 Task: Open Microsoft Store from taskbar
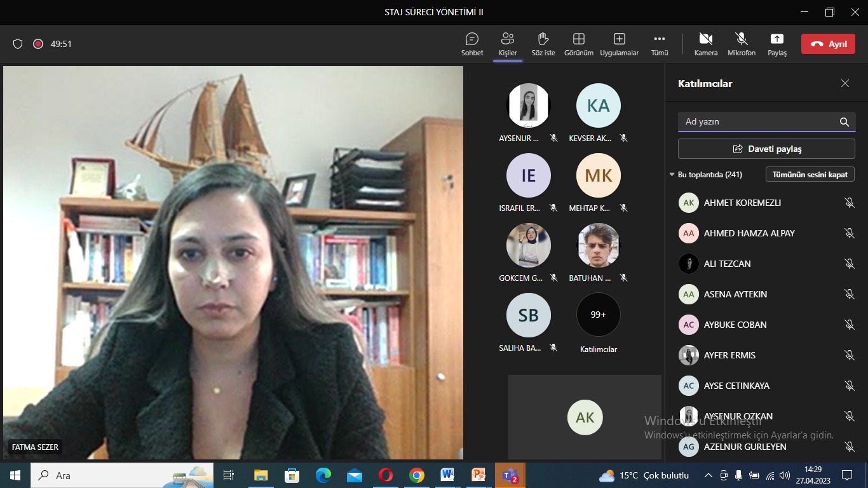coord(292,475)
